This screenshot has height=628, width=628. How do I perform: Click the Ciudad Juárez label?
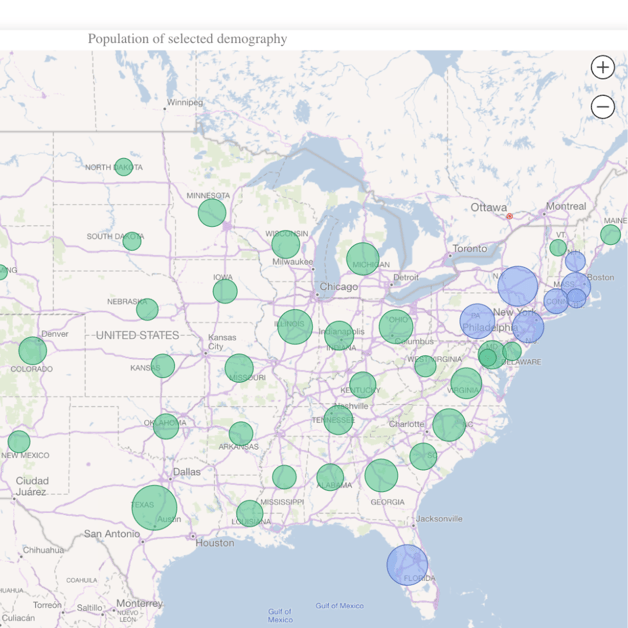tap(32, 486)
